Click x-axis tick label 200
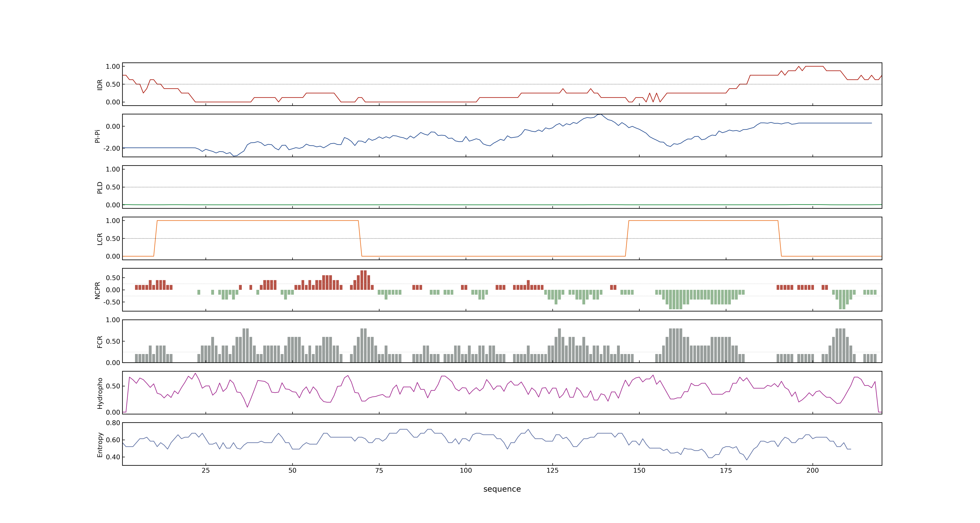Screen dimensions: 980x523 (813, 470)
